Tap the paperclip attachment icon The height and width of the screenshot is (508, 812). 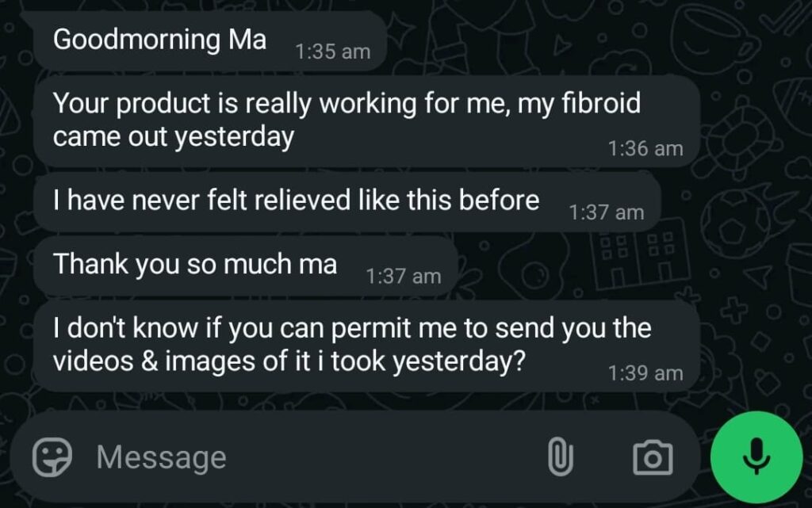[560, 457]
